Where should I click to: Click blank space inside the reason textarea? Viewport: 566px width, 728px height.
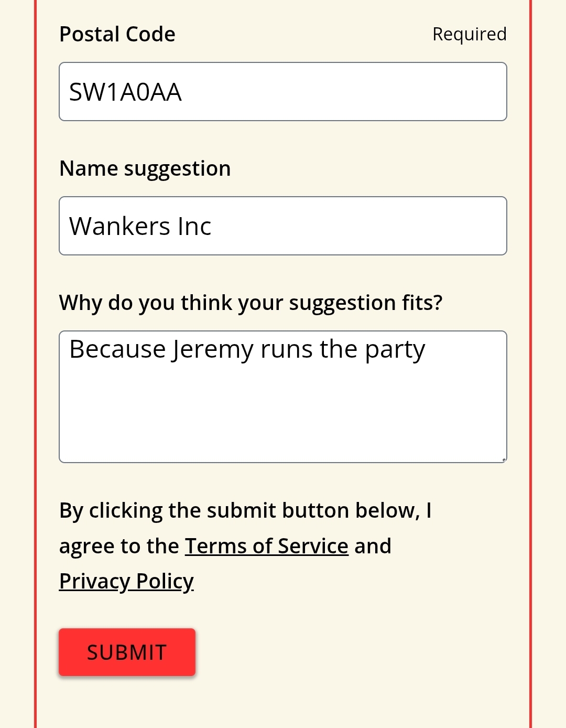(283, 420)
